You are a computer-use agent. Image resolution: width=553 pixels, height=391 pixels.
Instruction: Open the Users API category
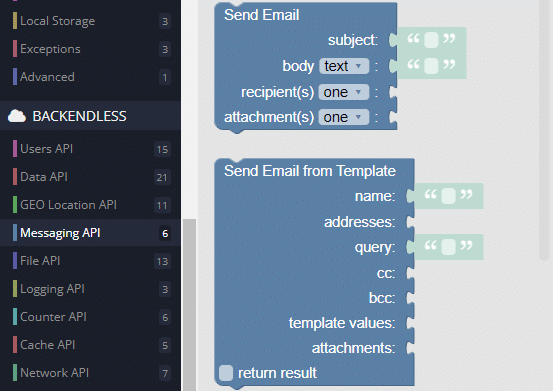click(x=90, y=149)
